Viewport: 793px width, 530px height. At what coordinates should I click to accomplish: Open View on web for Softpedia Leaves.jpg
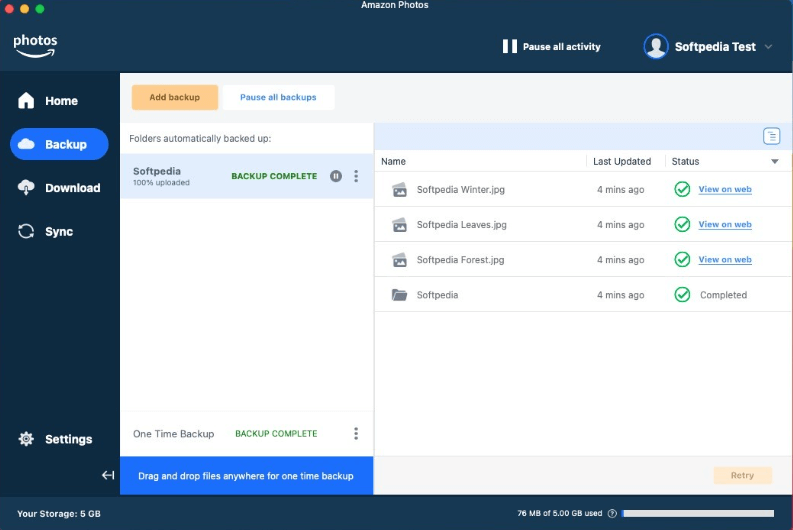725,224
